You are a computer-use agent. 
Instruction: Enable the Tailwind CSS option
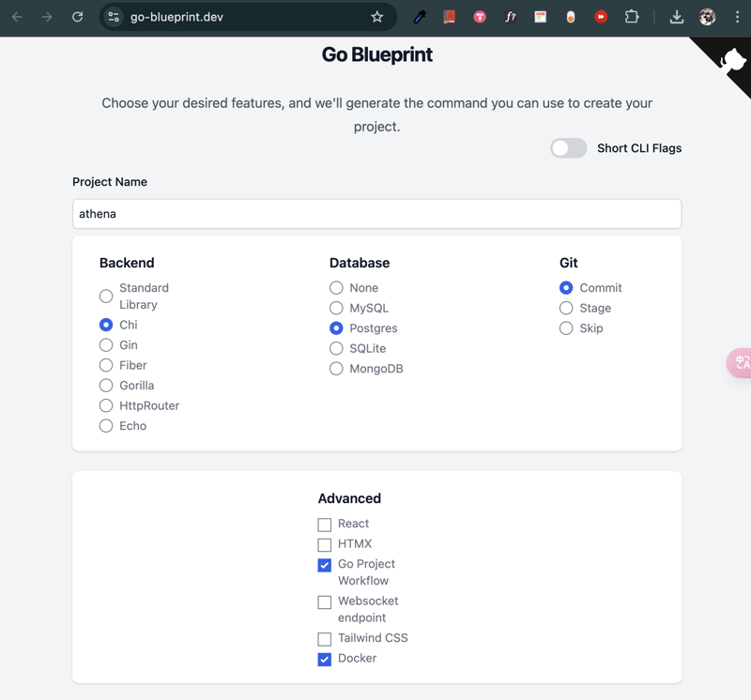[x=325, y=639]
